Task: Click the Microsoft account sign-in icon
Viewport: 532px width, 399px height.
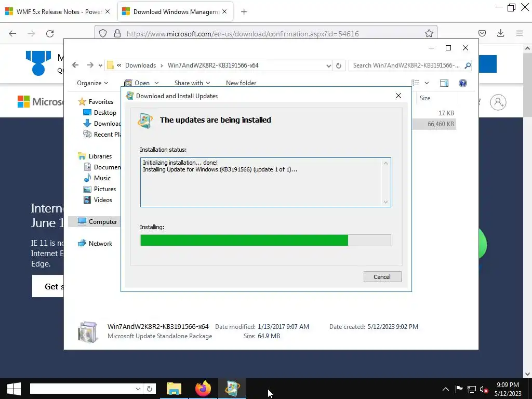Action: (x=498, y=102)
